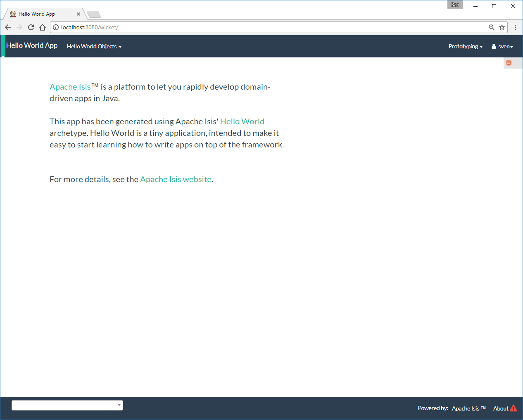
Task: Click the red warning triangle near About
Action: tap(513, 408)
